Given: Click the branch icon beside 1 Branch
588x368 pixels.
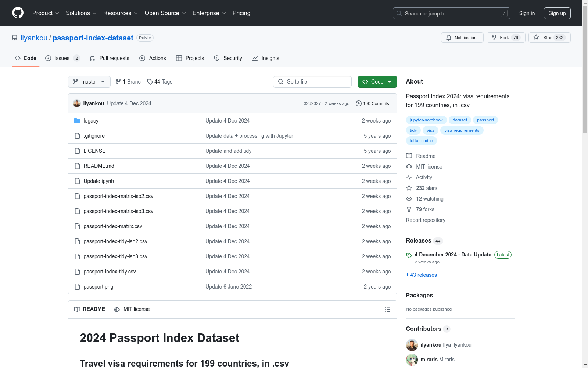Looking at the screenshot, I should (x=118, y=82).
